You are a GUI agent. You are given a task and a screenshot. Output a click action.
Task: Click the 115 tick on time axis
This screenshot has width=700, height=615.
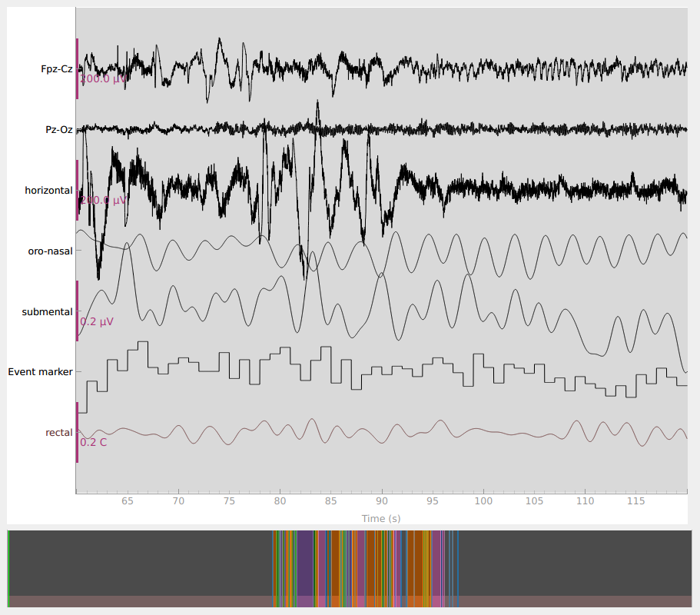coord(636,501)
